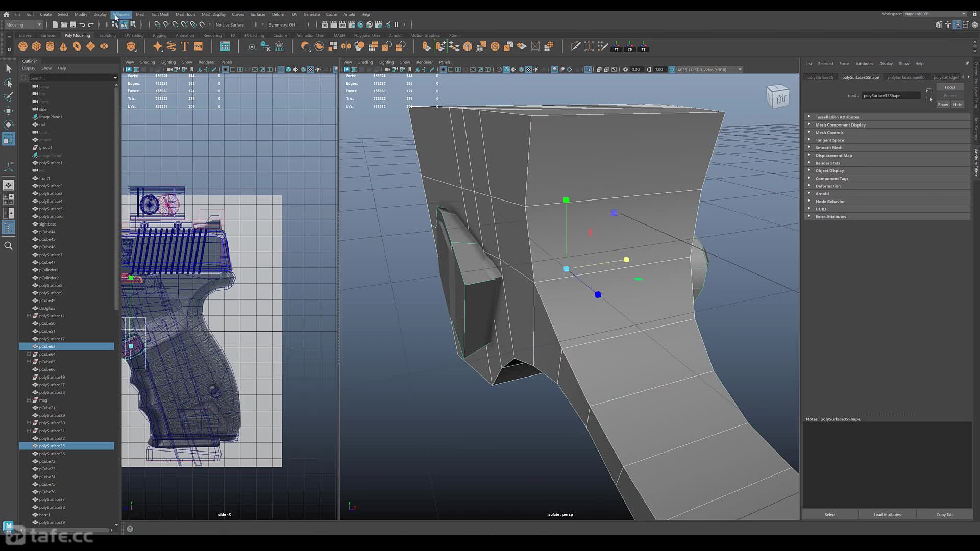Click the Focus button in Attribute Editor

click(950, 87)
